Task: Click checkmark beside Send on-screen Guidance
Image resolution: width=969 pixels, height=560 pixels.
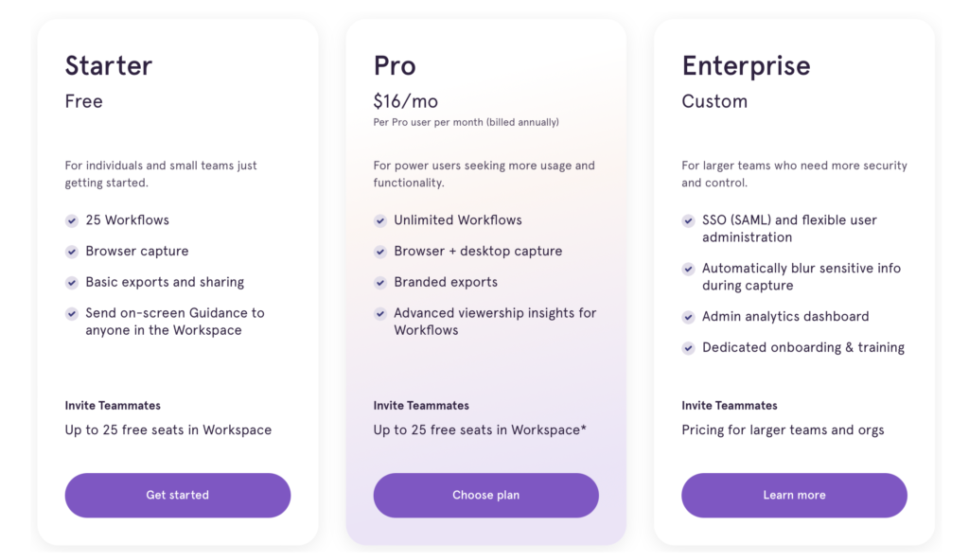Action: click(x=72, y=313)
